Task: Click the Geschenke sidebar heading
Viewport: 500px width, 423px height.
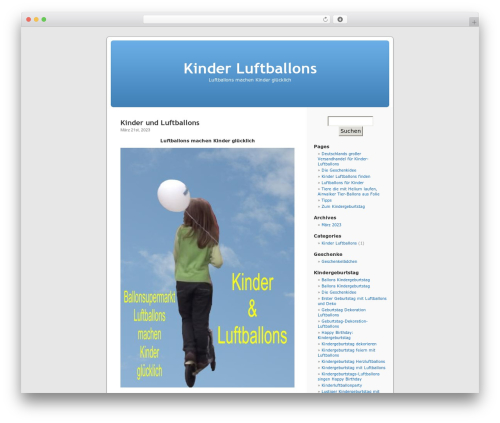Action: 328,254
